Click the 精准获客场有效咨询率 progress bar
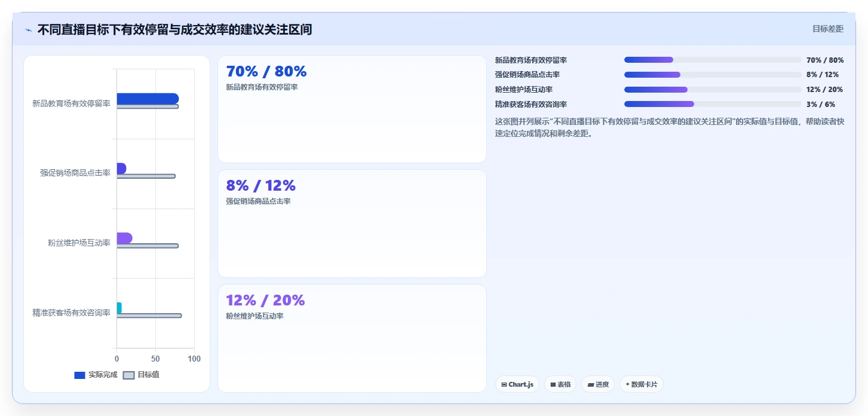Viewport: 868px width, 416px height. pyautogui.click(x=713, y=104)
